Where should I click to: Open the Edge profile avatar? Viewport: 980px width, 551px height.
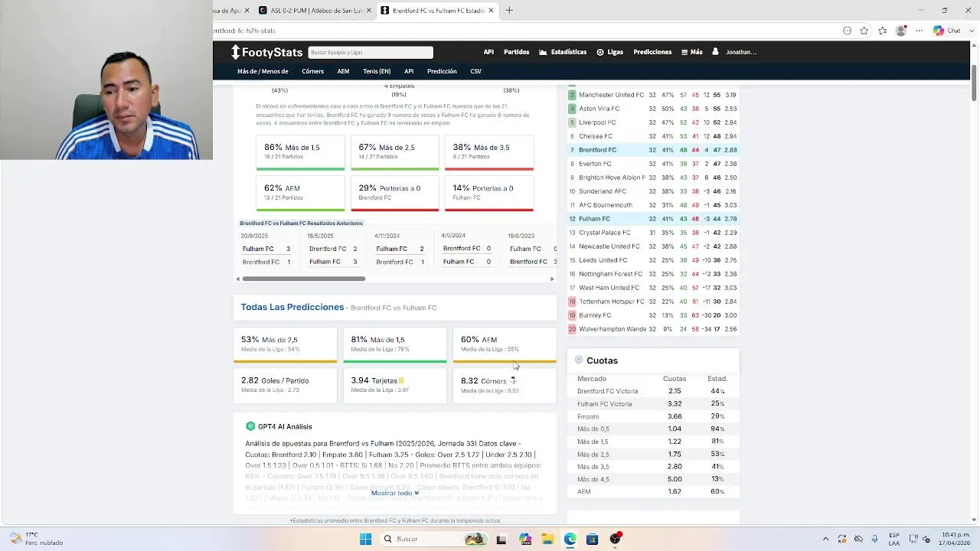tap(901, 31)
